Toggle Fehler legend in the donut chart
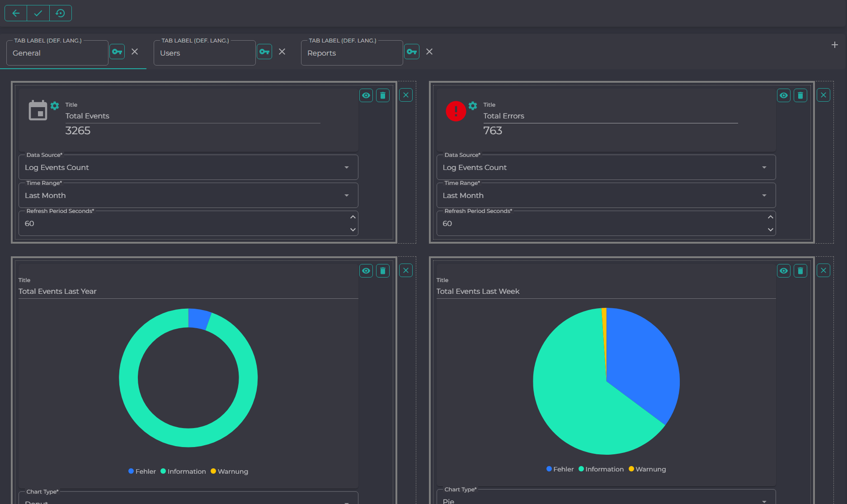 tap(142, 471)
